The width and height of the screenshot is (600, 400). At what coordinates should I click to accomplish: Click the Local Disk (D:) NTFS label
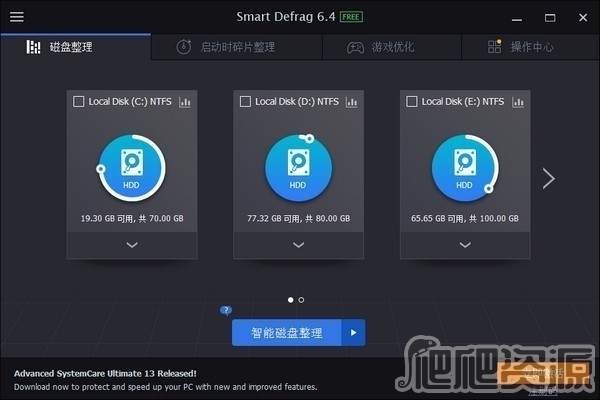click(297, 102)
